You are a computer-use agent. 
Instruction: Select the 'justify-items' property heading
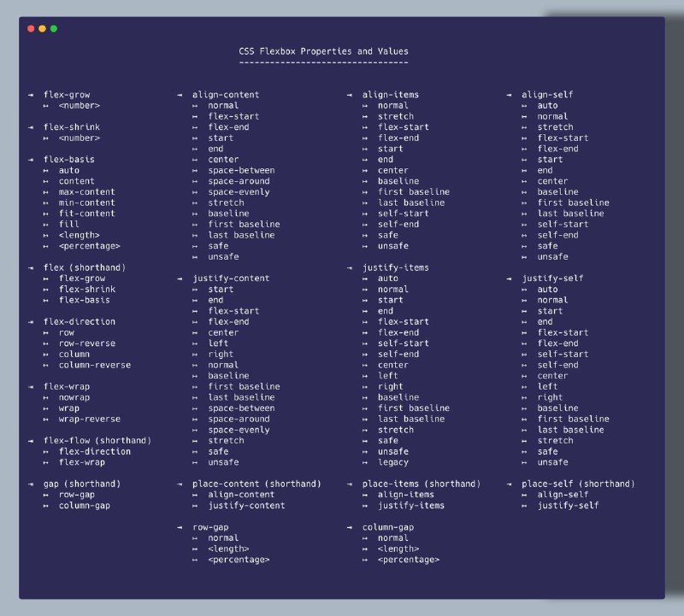[x=396, y=267]
